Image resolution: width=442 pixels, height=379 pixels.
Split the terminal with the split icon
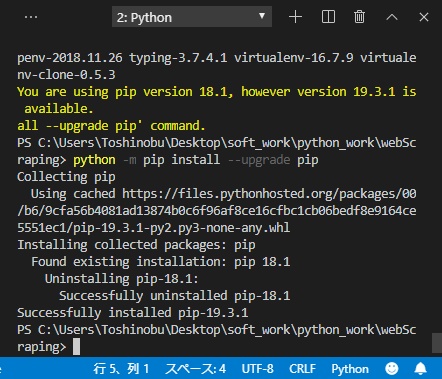328,17
